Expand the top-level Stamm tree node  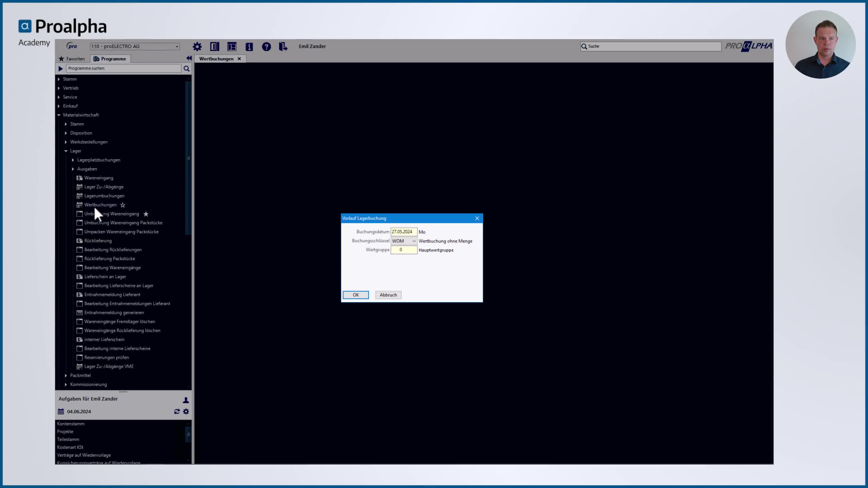coord(59,79)
